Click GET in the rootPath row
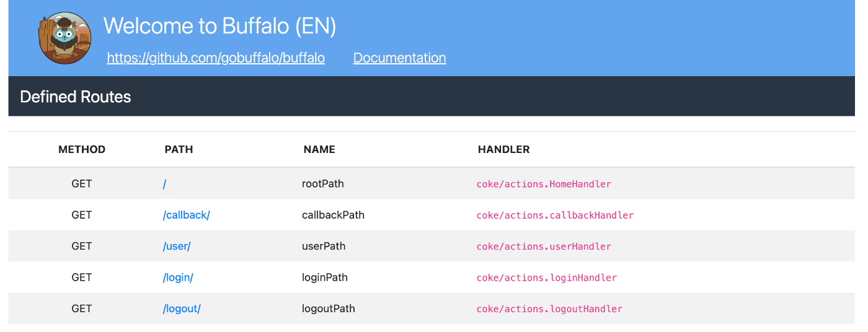 (x=82, y=184)
